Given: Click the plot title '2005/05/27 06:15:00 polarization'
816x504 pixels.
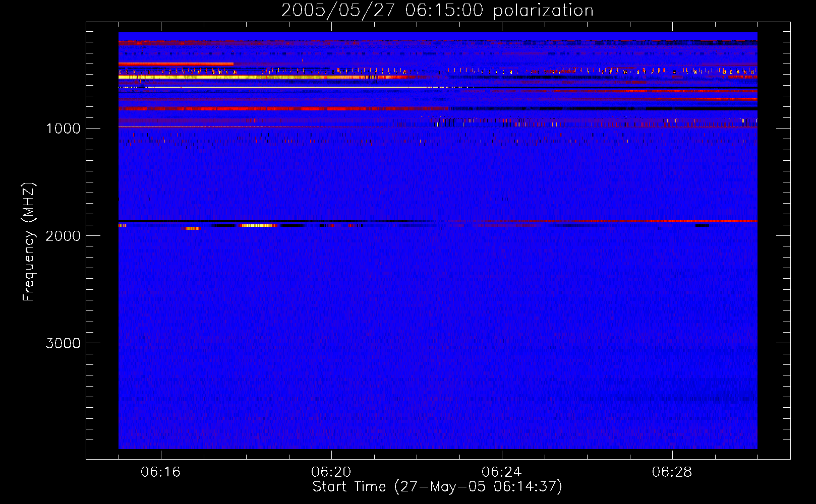Looking at the screenshot, I should [x=437, y=11].
